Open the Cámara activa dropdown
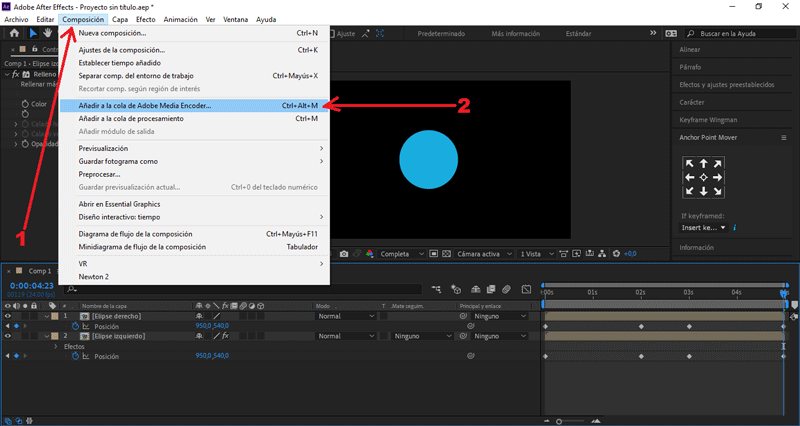The width and height of the screenshot is (800, 426). 484,254
